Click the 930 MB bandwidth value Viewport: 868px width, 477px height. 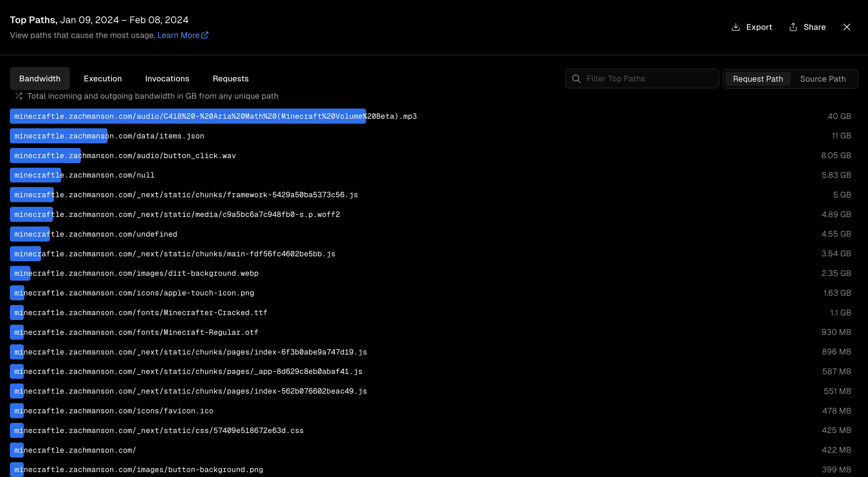pos(836,332)
